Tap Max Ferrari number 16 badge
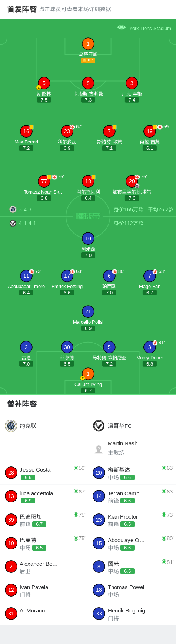 (26, 131)
